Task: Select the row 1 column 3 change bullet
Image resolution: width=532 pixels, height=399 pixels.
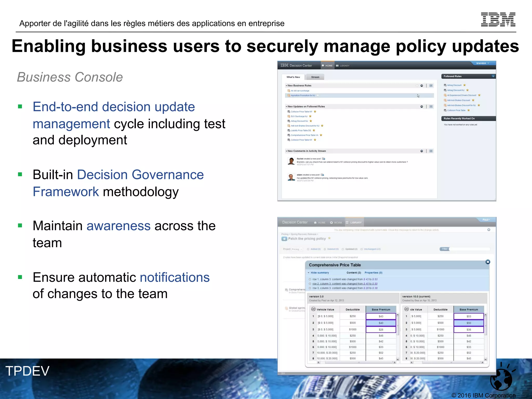Action: pyautogui.click(x=310, y=280)
